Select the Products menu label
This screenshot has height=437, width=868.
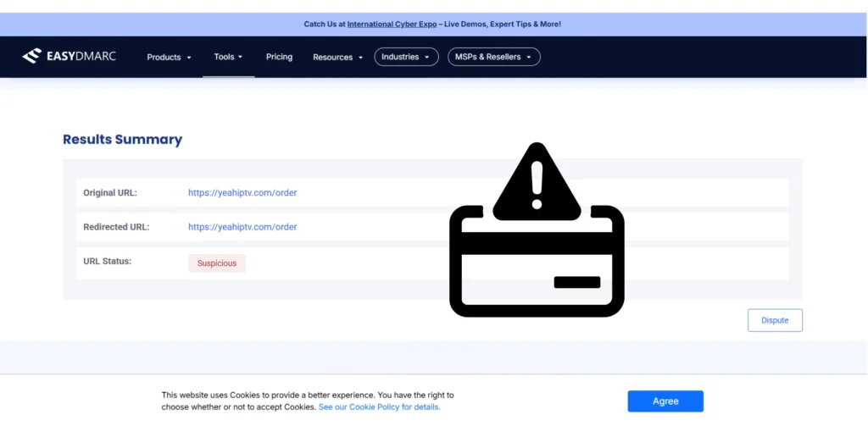coord(164,57)
